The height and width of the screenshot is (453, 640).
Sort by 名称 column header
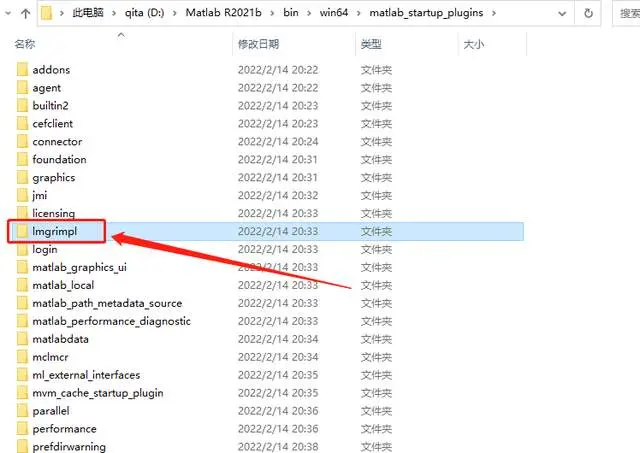pos(25,44)
